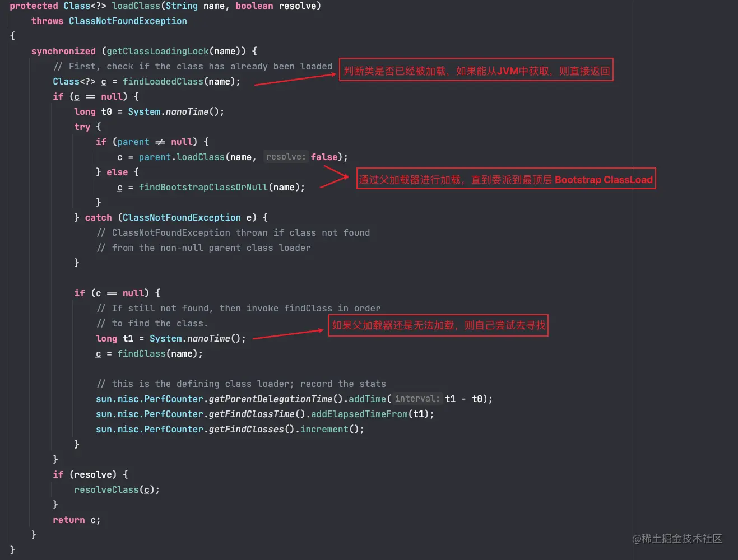The width and height of the screenshot is (738, 560).
Task: Click "ClassNotFoundException" in the catch clause
Action: tap(182, 218)
